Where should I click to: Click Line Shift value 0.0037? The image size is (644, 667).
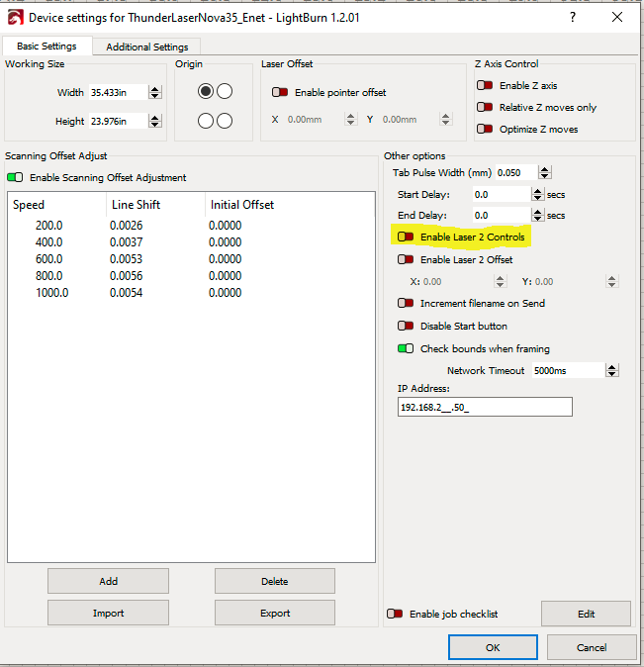click(126, 242)
